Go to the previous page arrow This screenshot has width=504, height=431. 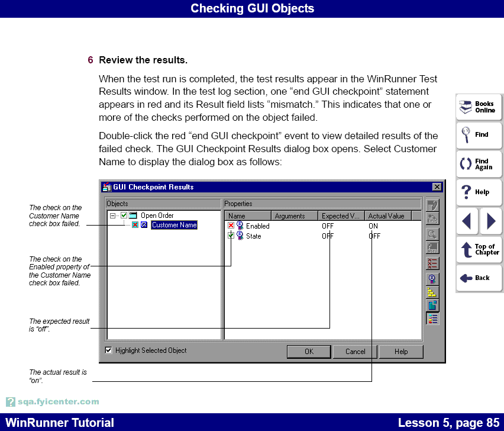(x=467, y=221)
